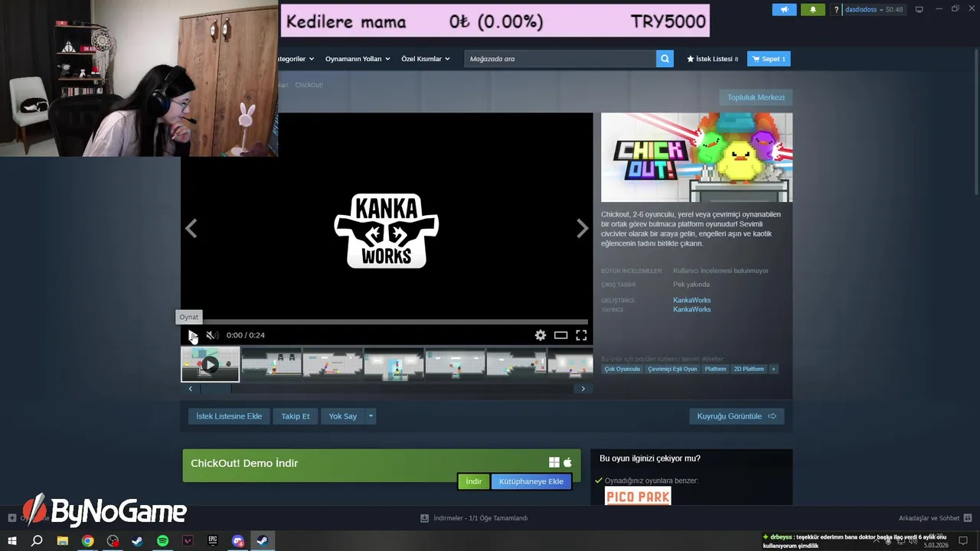Open Arkadaşlar ve Sohbet panel

tap(935, 518)
